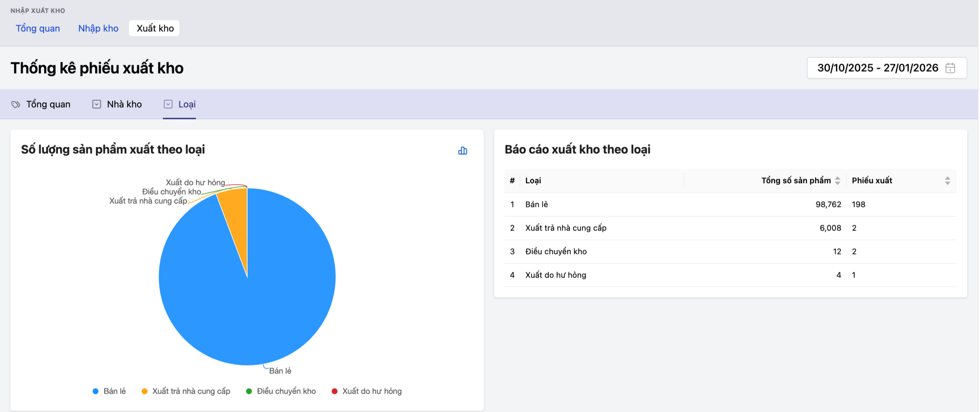Open Tổng quan top navigation tab
The width and height of the screenshot is (980, 412).
point(38,28)
